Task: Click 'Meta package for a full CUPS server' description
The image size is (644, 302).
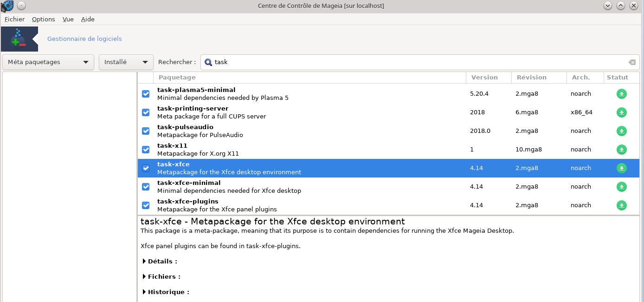Action: click(x=212, y=117)
